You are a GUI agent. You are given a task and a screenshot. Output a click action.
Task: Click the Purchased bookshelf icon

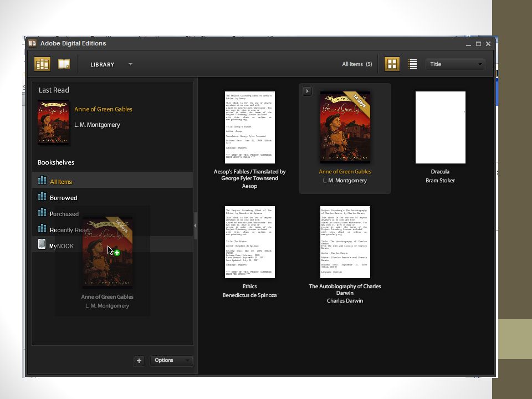point(42,212)
